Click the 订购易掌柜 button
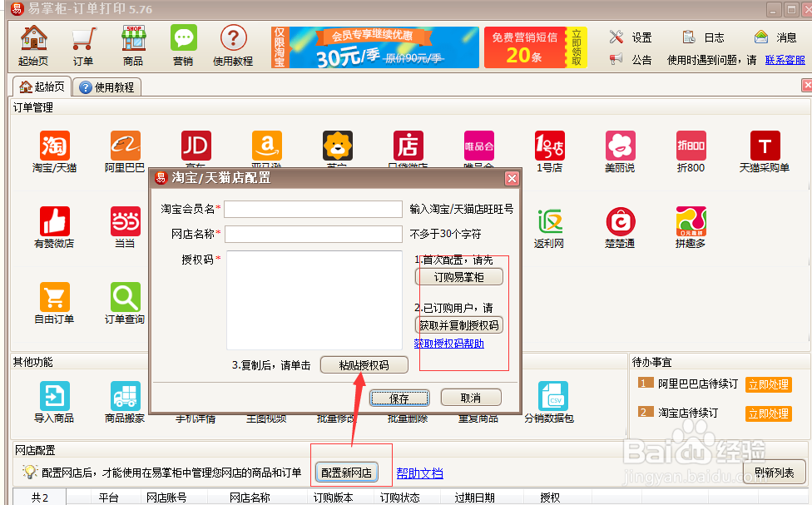The width and height of the screenshot is (812, 505). (x=458, y=277)
